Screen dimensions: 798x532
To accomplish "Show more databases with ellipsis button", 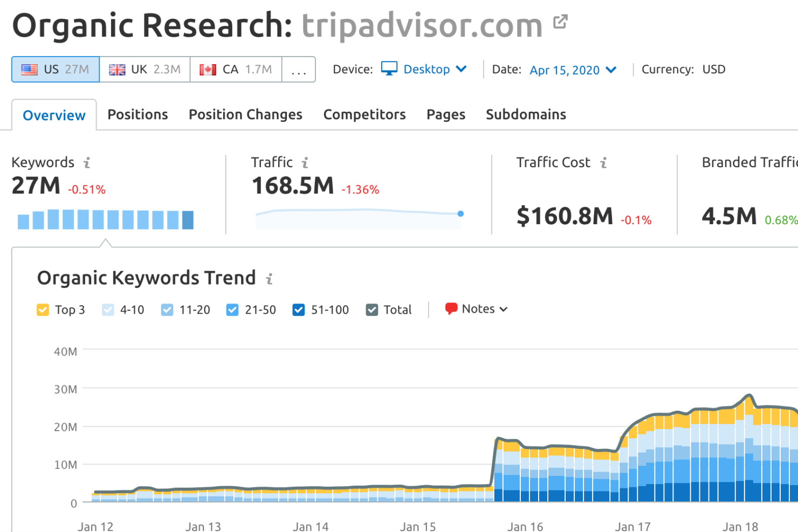I will (x=298, y=70).
